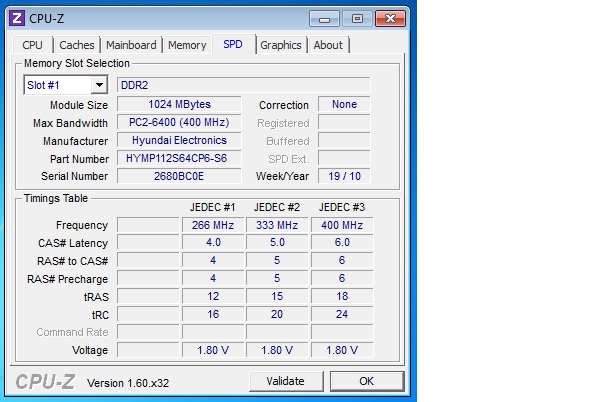This screenshot has width=614, height=402.
Task: Click the CPU-Z logo icon in title bar
Action: (17, 18)
